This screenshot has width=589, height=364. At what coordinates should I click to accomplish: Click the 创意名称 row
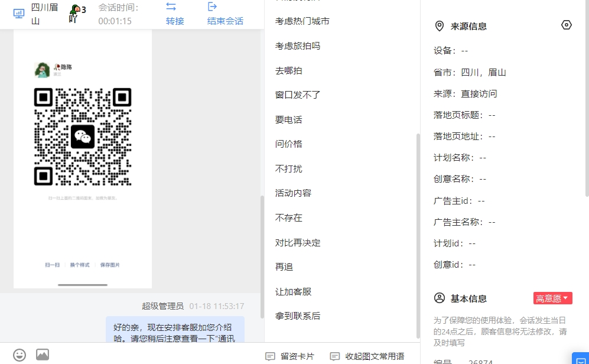460,179
